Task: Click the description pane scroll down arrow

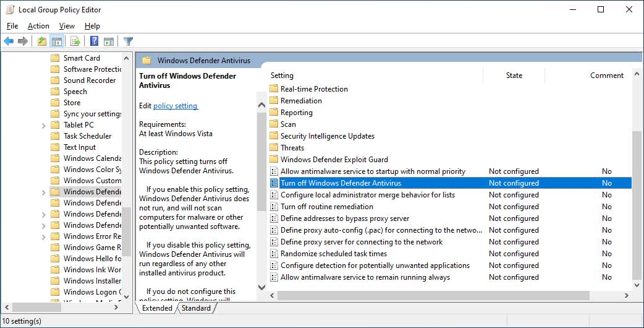Action: click(261, 287)
